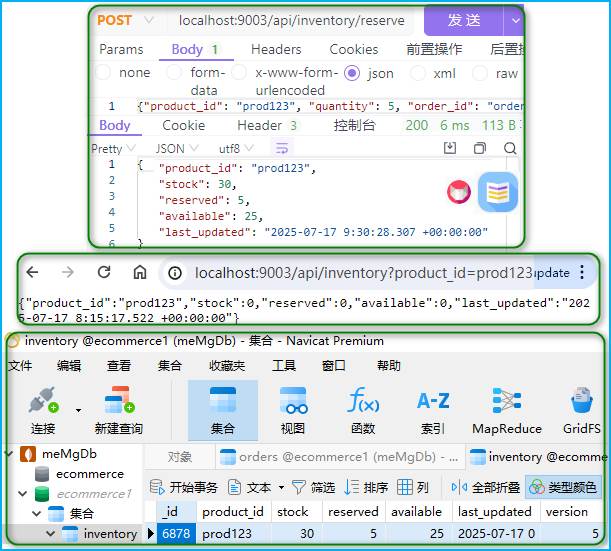Click the browser back arrow
The height and width of the screenshot is (551, 611).
coord(32,272)
